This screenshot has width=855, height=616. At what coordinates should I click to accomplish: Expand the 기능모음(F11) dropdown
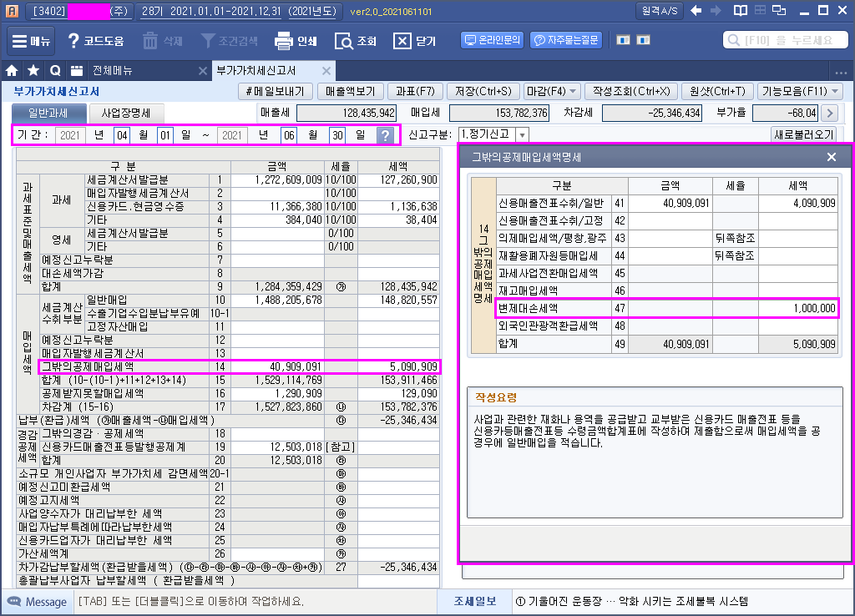tap(802, 91)
